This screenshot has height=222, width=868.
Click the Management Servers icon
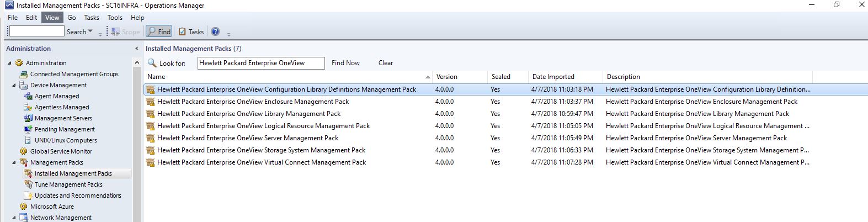(x=28, y=118)
